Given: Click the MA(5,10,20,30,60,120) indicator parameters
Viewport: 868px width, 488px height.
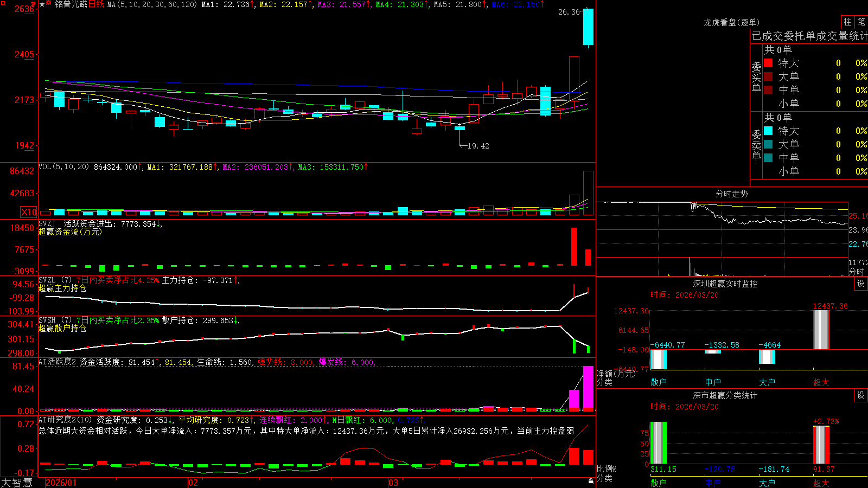Looking at the screenshot, I should 152,4.
